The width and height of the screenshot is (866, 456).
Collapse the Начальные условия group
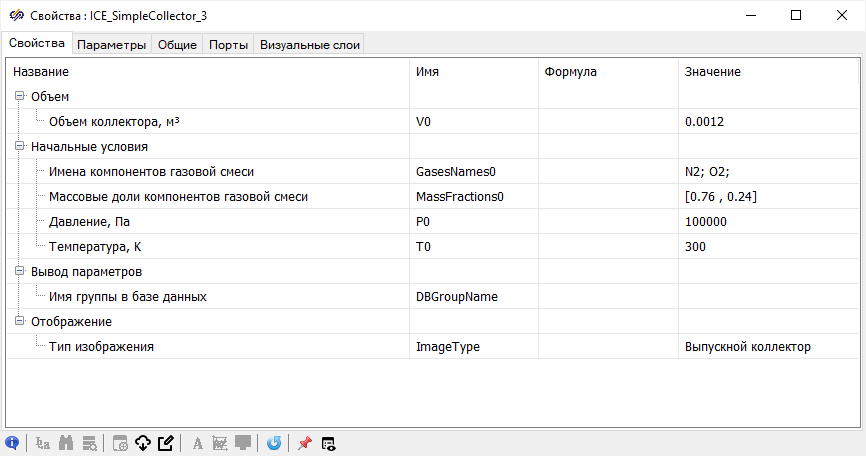pyautogui.click(x=19, y=146)
